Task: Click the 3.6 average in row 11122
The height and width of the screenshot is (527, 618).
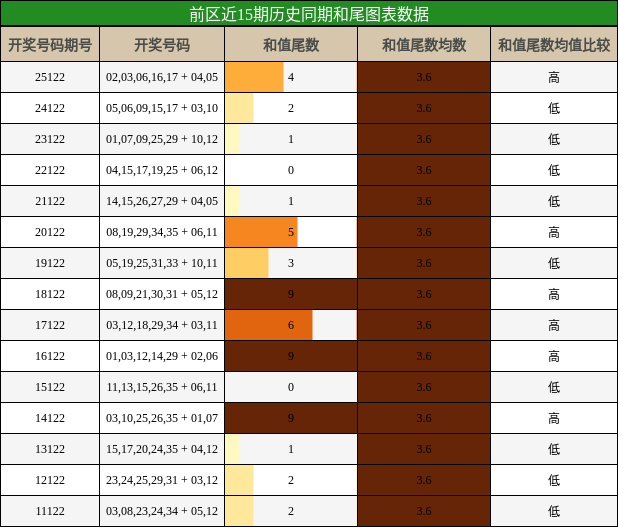Action: coord(424,511)
